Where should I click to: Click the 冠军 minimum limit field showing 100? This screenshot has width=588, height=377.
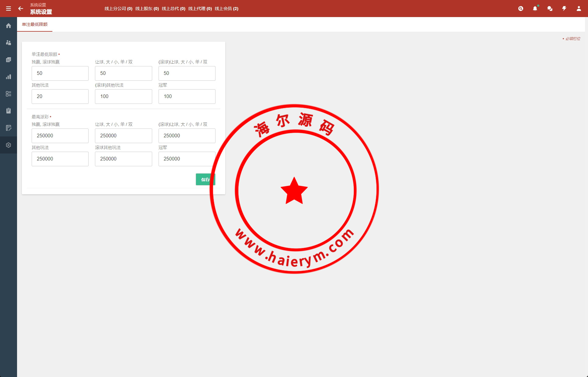coord(187,97)
